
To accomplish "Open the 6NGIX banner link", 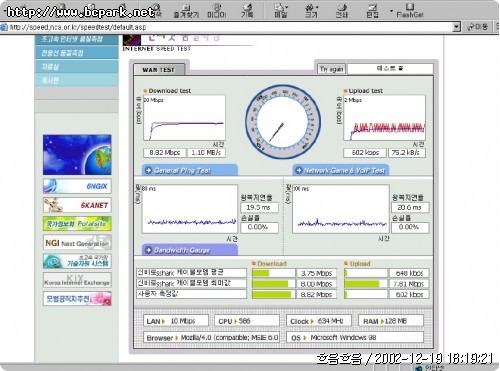I will (x=77, y=186).
